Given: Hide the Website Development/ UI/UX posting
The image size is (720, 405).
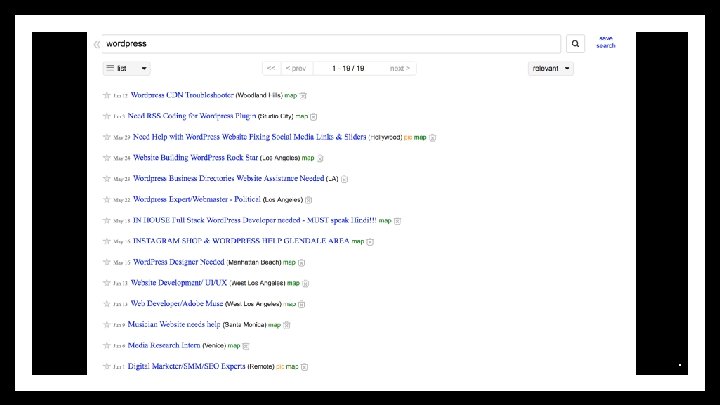Looking at the screenshot, I should [x=305, y=283].
